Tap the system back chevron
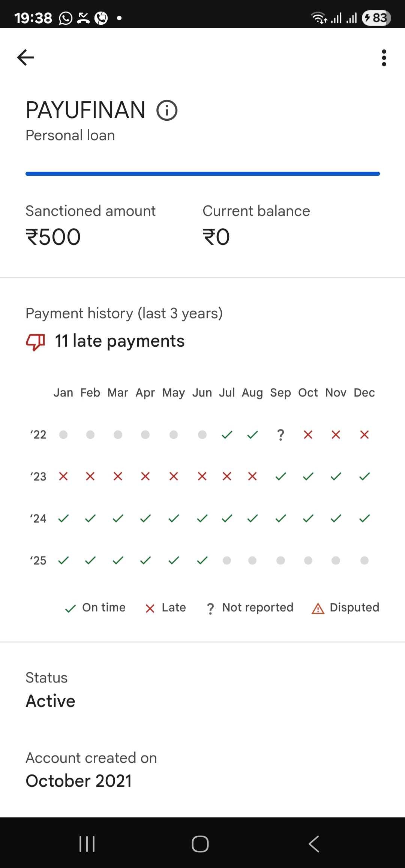The width and height of the screenshot is (405, 868). 314,844
